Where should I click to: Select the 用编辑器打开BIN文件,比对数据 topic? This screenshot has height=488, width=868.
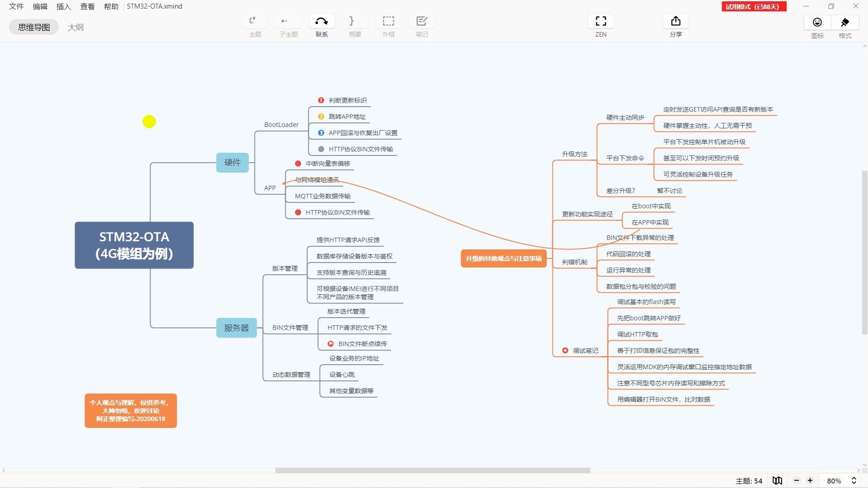click(664, 399)
